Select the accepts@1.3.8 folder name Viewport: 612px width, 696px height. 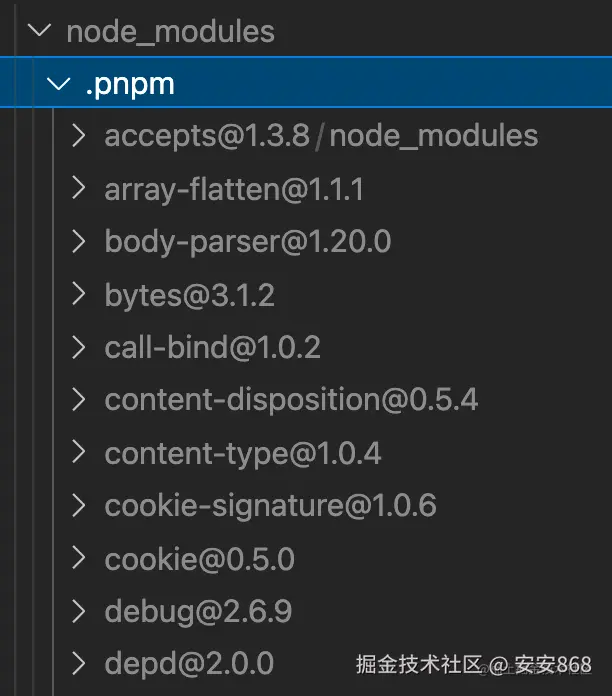click(206, 136)
